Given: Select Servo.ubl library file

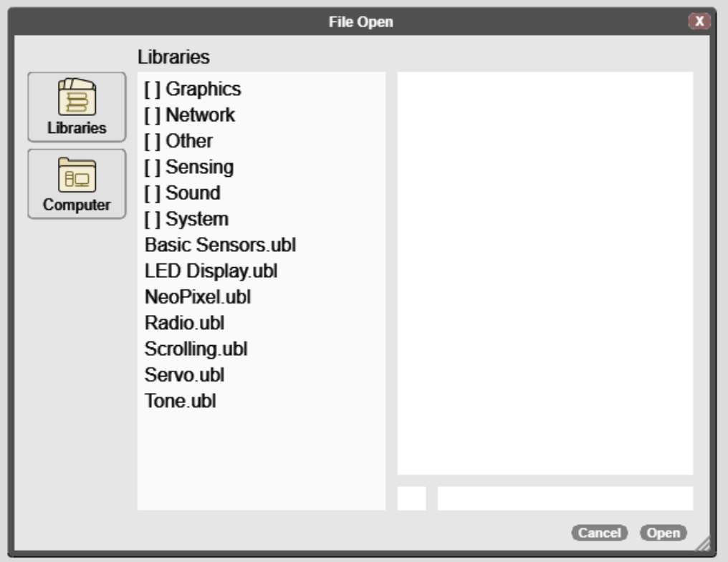Looking at the screenshot, I should pyautogui.click(x=185, y=375).
